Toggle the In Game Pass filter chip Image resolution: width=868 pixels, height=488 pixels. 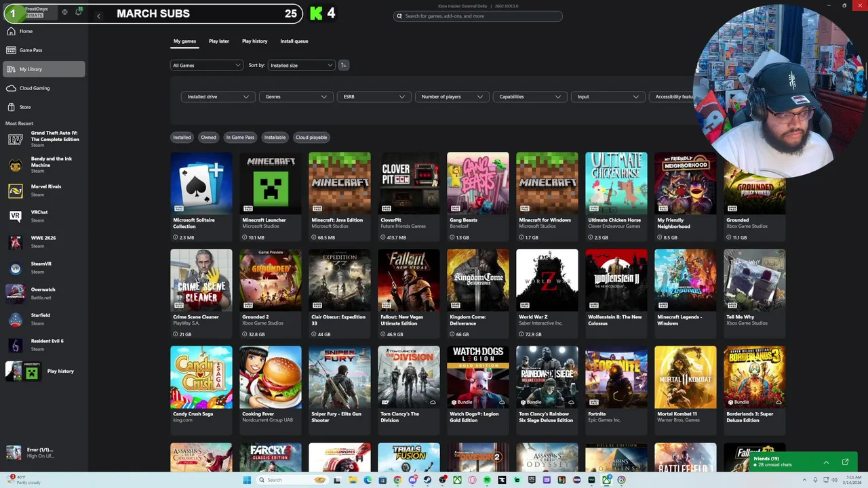[240, 138]
